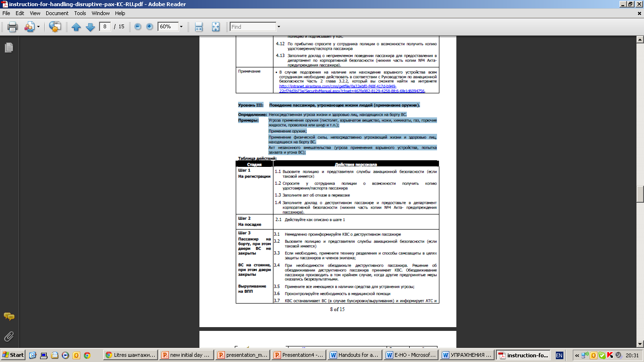The width and height of the screenshot is (644, 362).
Task: Click the EN language indicator
Action: [559, 355]
